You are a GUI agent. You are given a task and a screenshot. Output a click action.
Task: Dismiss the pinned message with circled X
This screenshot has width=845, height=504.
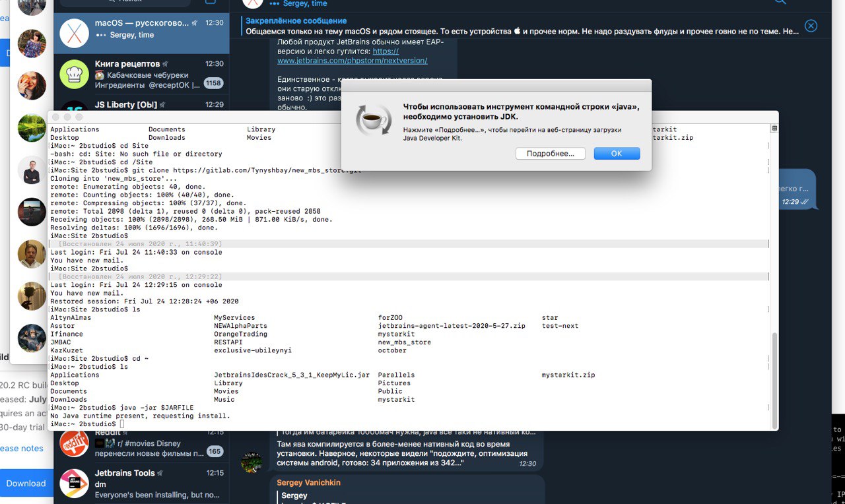pyautogui.click(x=811, y=26)
